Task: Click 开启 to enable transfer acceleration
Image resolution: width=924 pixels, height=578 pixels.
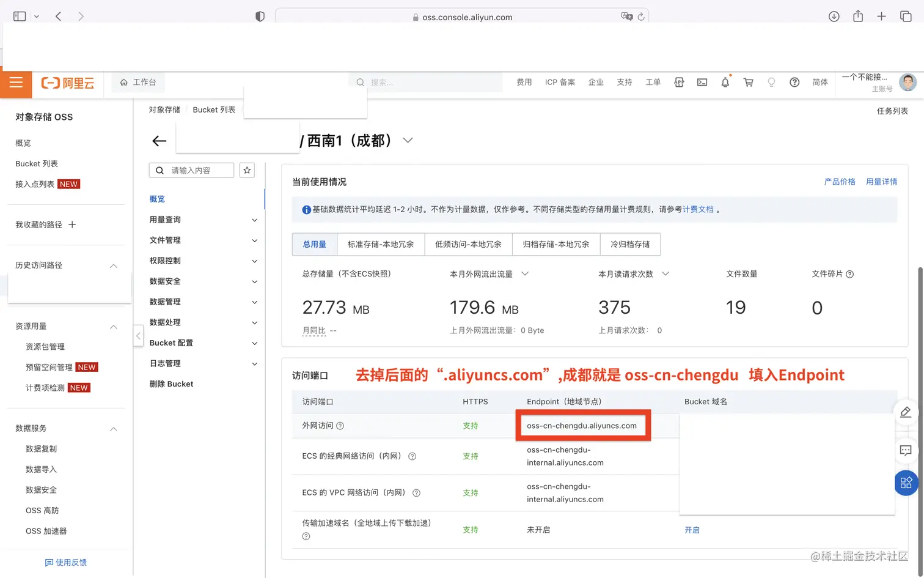Action: pos(692,530)
